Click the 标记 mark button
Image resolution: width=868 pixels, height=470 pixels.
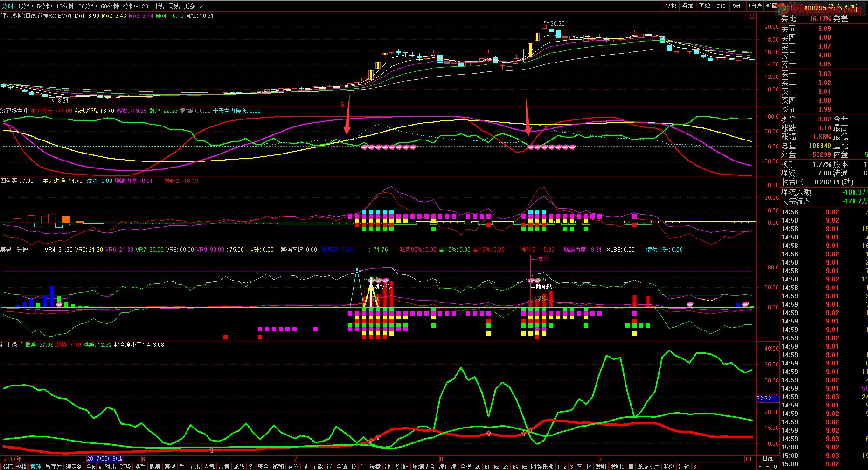[x=738, y=6]
